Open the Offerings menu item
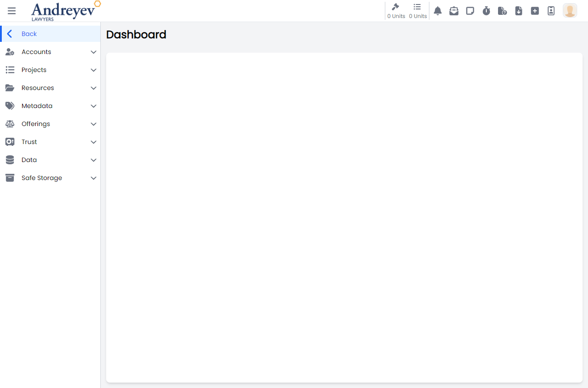The width and height of the screenshot is (588, 388). pos(36,124)
